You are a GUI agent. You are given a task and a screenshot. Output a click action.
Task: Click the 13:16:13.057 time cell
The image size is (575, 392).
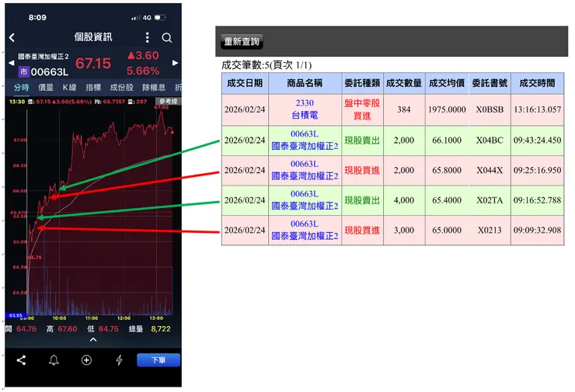[537, 109]
